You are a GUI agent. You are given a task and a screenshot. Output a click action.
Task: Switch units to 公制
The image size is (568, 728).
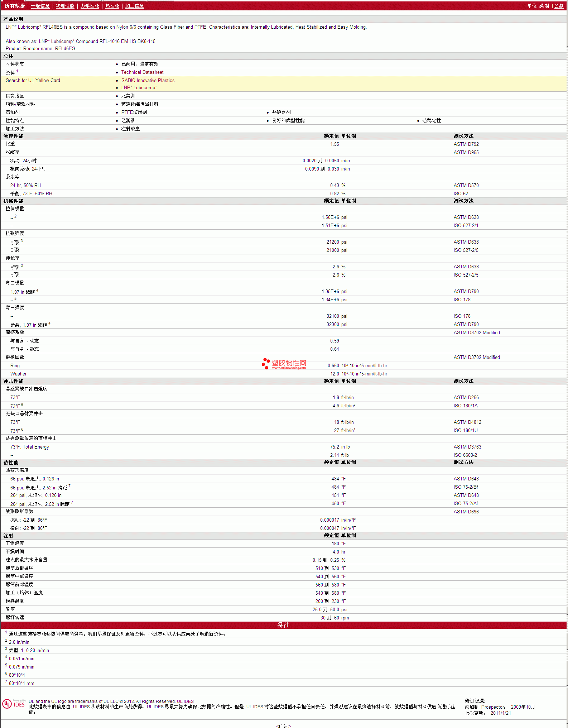[x=559, y=6]
